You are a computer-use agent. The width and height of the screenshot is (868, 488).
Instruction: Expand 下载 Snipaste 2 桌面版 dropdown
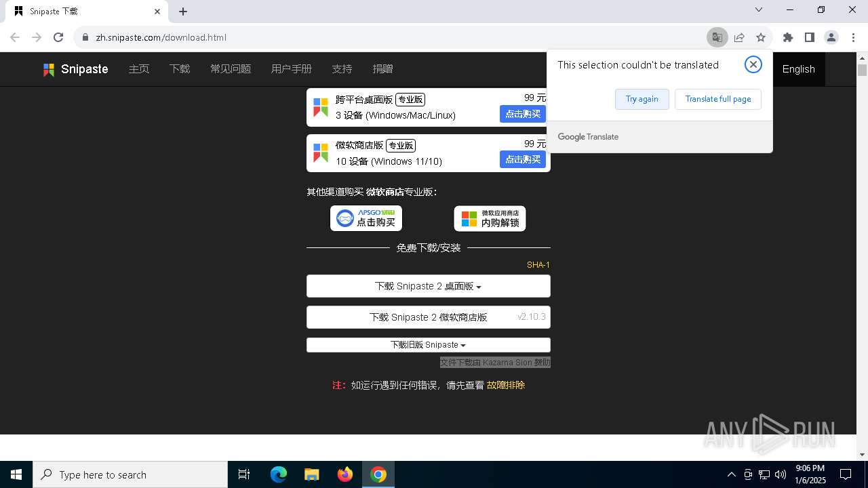428,286
